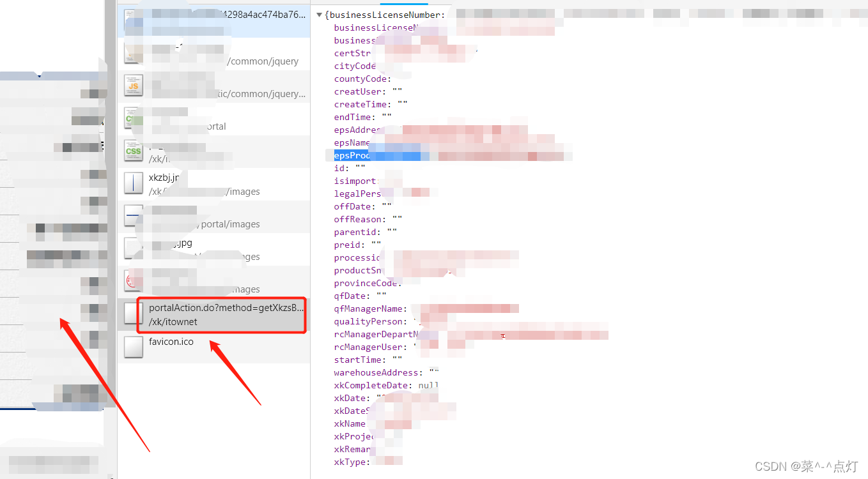Click the offDate: "" entry
868x479 pixels.
coord(363,206)
